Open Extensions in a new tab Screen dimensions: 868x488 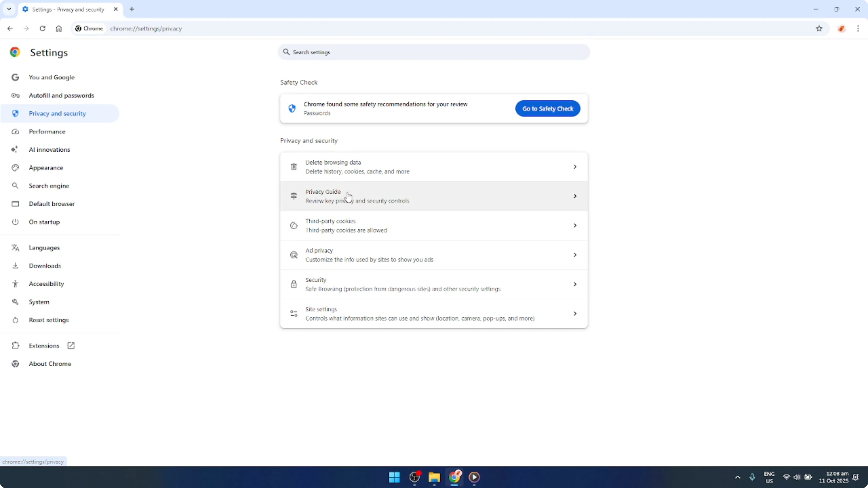60,346
